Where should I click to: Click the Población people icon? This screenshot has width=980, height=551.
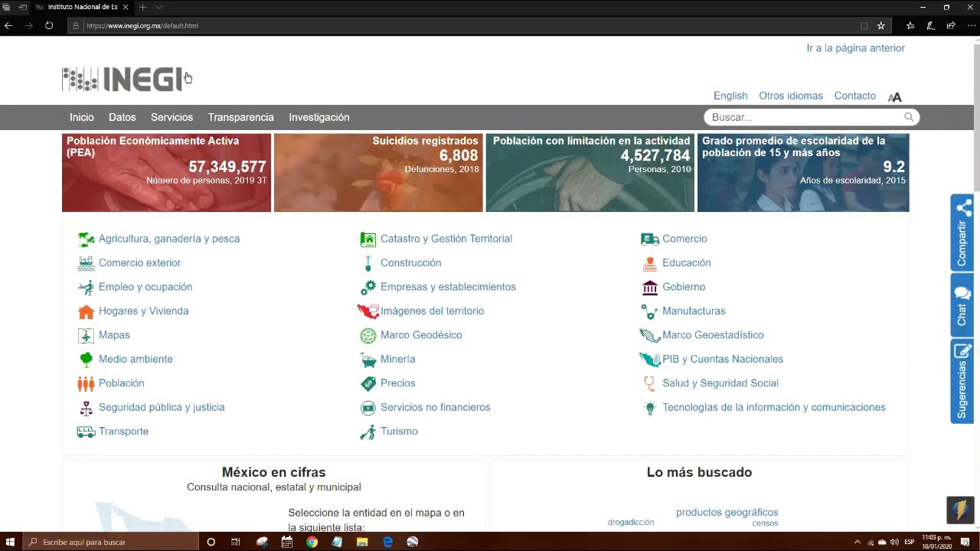coord(86,383)
